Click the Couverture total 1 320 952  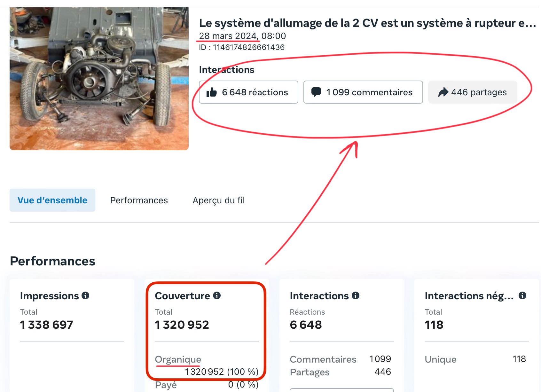[x=182, y=325]
